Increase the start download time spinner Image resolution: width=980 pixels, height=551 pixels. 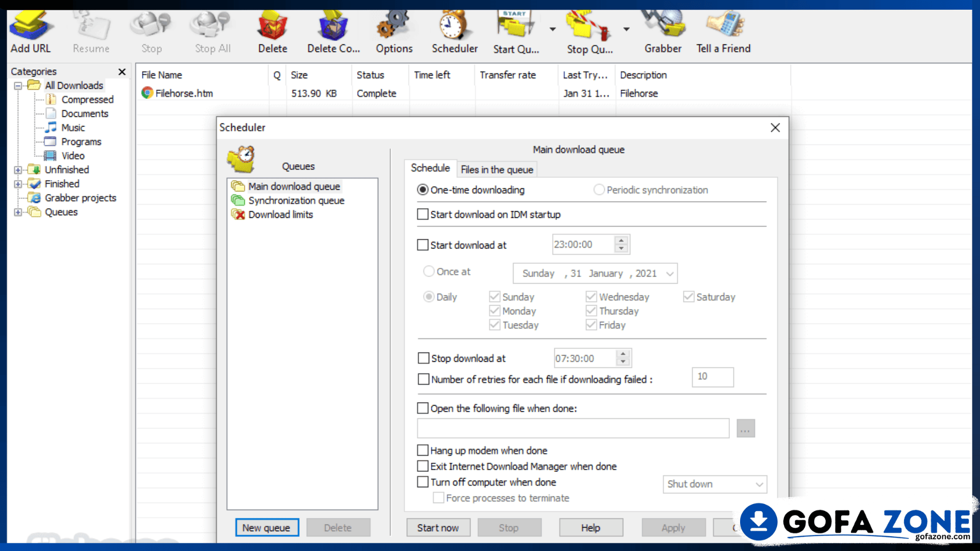(x=621, y=240)
